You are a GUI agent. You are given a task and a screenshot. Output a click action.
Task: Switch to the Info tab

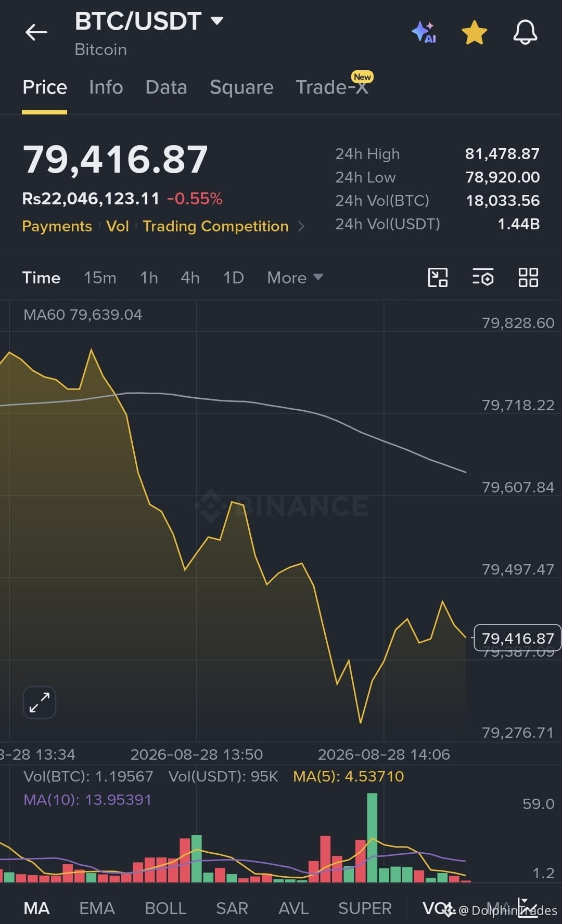[x=106, y=87]
